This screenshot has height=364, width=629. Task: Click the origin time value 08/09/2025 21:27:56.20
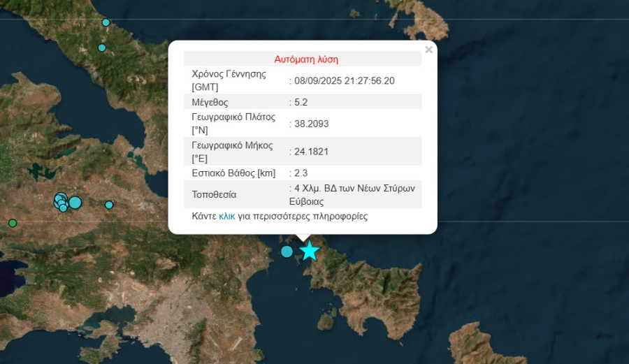(x=344, y=80)
